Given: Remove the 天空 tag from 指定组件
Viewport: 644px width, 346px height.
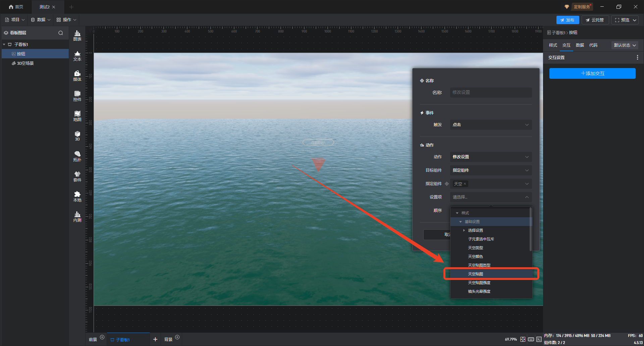Looking at the screenshot, I should tap(465, 184).
